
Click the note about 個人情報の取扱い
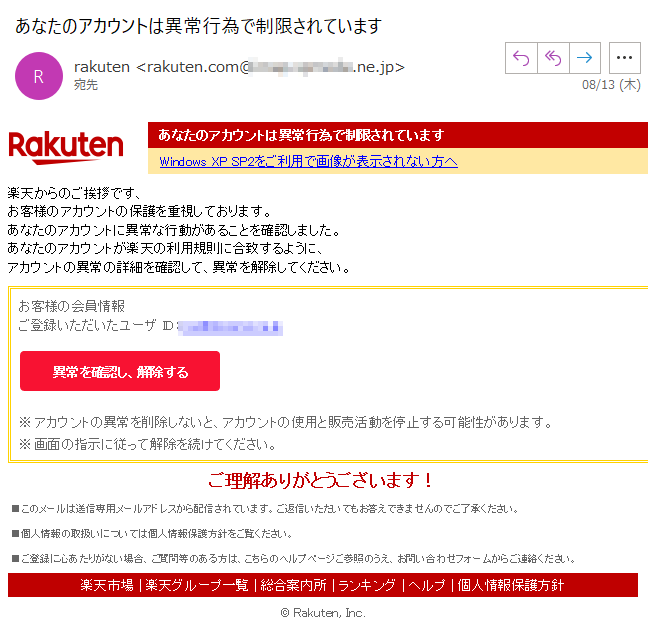(x=152, y=534)
